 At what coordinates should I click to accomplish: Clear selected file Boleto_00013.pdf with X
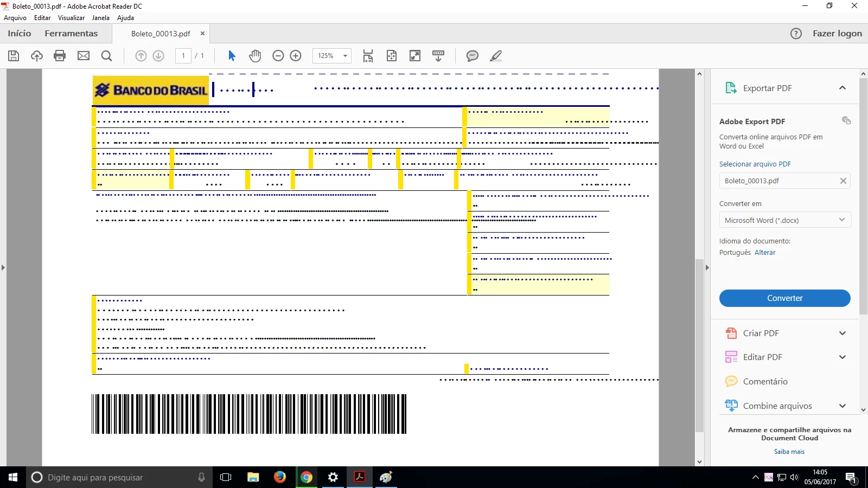pyautogui.click(x=843, y=181)
